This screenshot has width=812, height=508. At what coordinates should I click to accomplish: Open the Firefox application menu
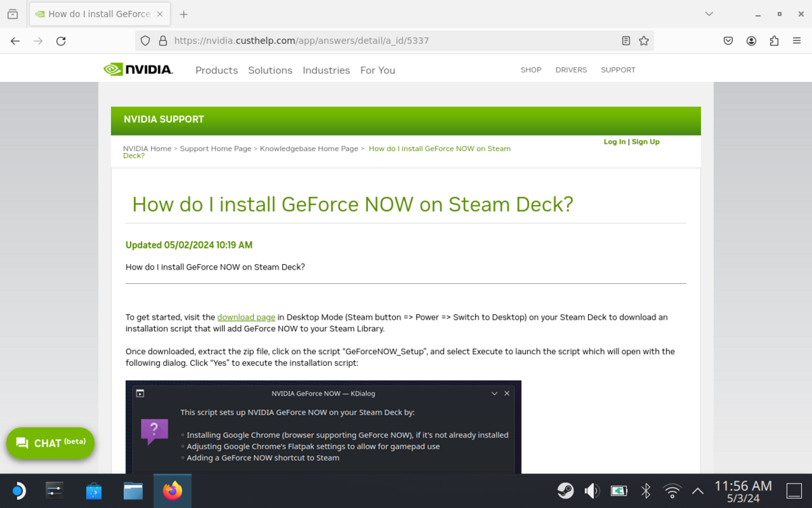[x=797, y=41]
